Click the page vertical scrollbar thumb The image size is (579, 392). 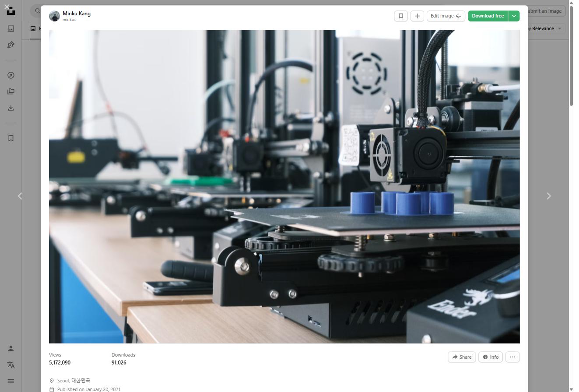(x=571, y=56)
